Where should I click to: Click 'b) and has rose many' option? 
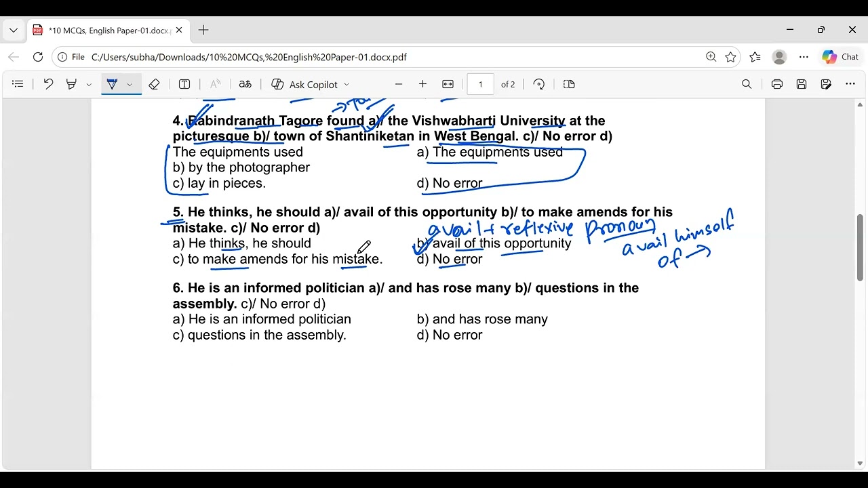point(482,319)
